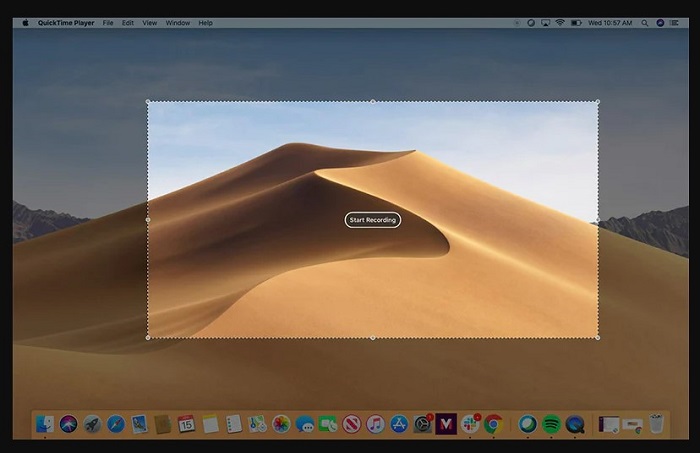
Task: Open Spotify green icon in Dock
Action: tap(551, 424)
